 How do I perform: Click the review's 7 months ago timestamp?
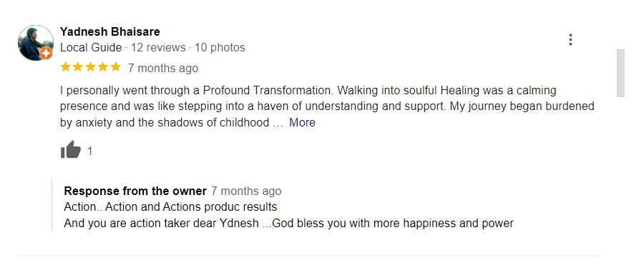[x=163, y=68]
